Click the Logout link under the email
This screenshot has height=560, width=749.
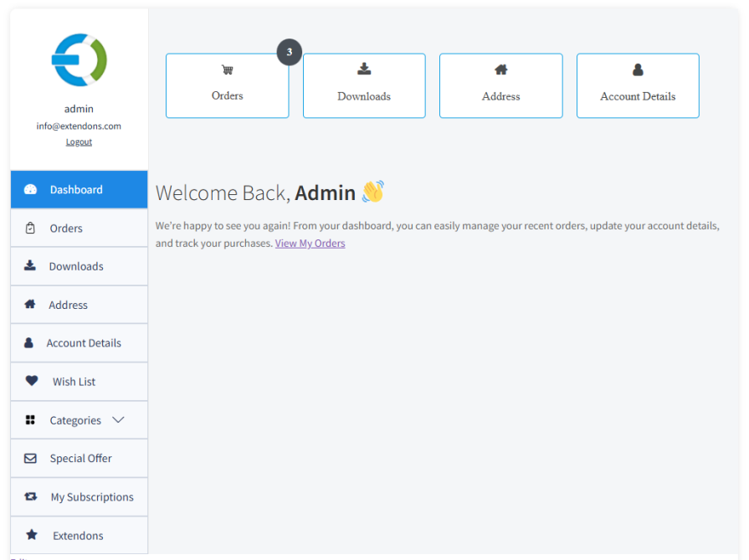point(79,141)
